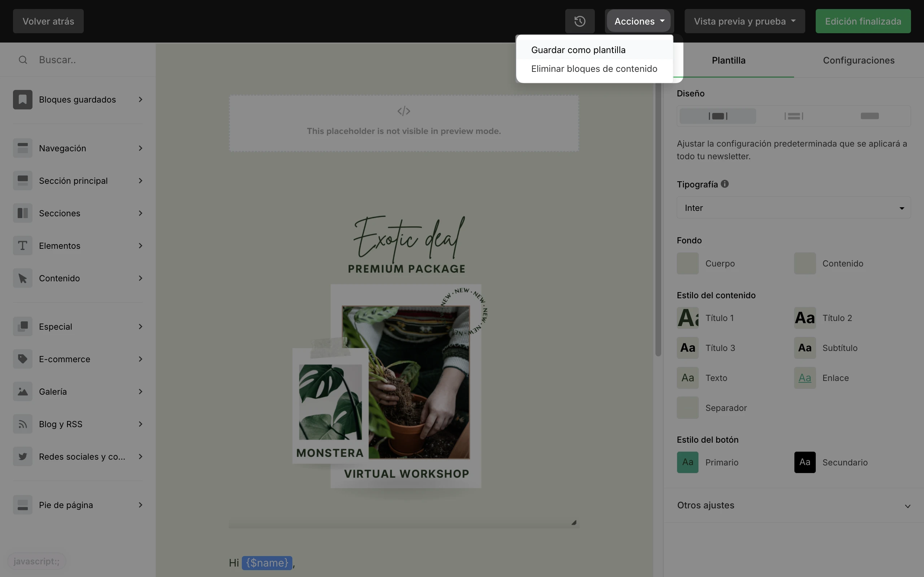
Task: Click the Galería image icon
Action: pyautogui.click(x=22, y=391)
